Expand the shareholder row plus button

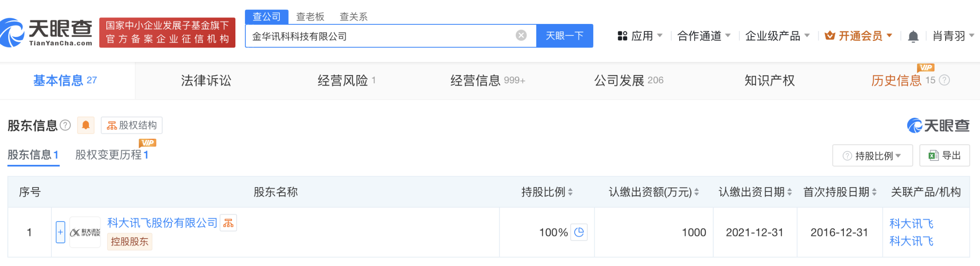(x=61, y=232)
